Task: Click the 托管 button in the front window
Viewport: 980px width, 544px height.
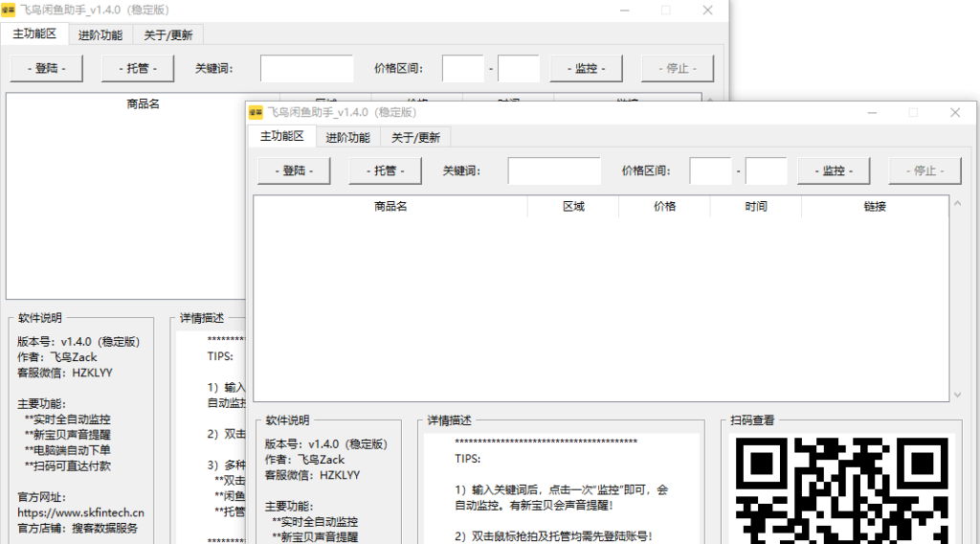Action: pyautogui.click(x=385, y=170)
